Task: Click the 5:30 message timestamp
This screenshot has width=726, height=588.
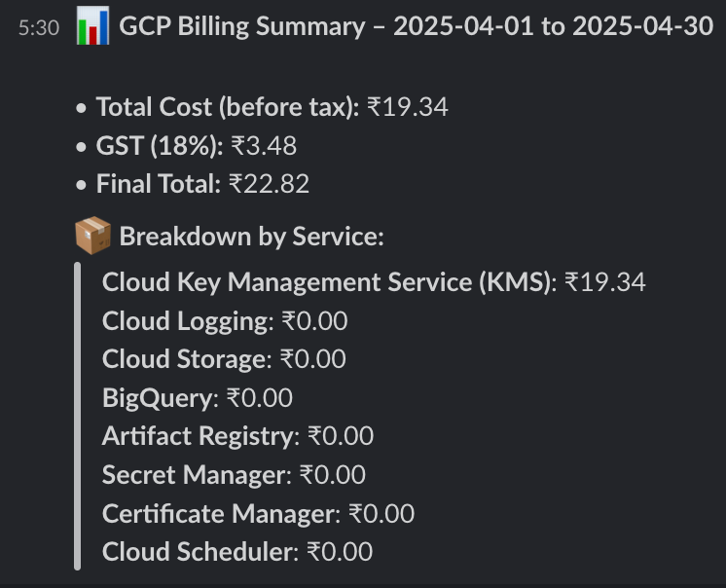Action: pos(39,28)
